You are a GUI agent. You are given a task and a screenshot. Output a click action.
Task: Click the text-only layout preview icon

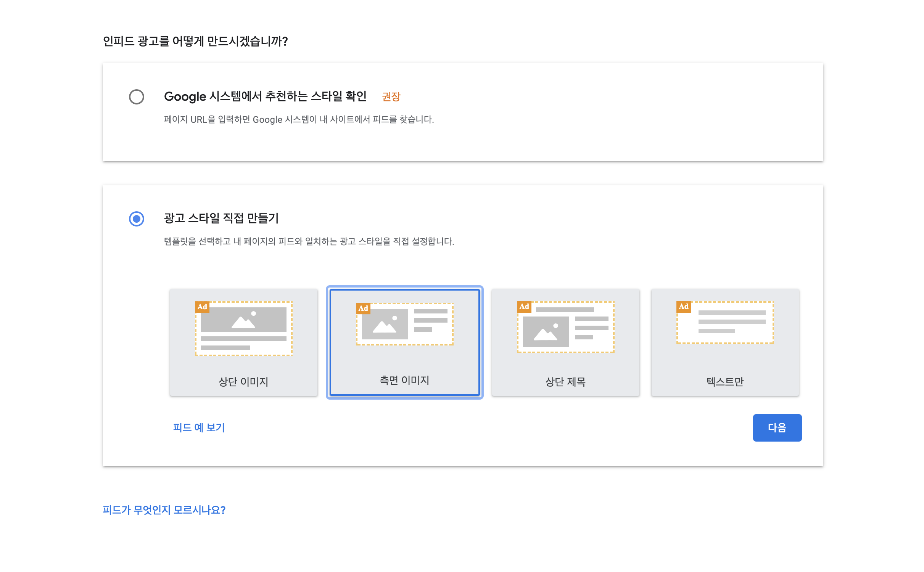[x=725, y=323]
